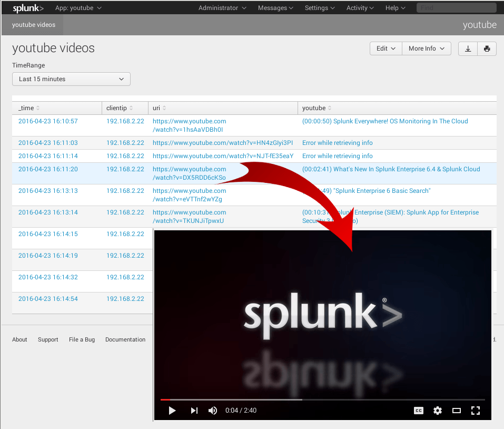This screenshot has width=504, height=429.
Task: Expand the More Info dropdown
Action: (x=426, y=48)
